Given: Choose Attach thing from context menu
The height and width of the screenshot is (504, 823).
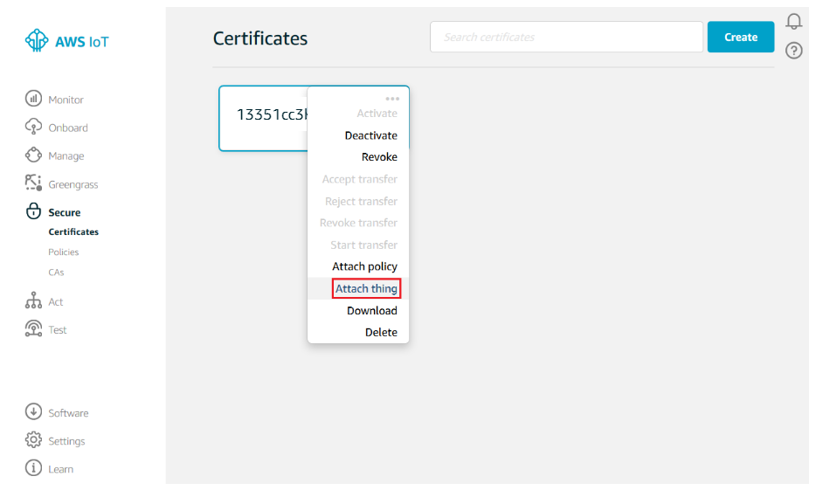Looking at the screenshot, I should pos(366,289).
